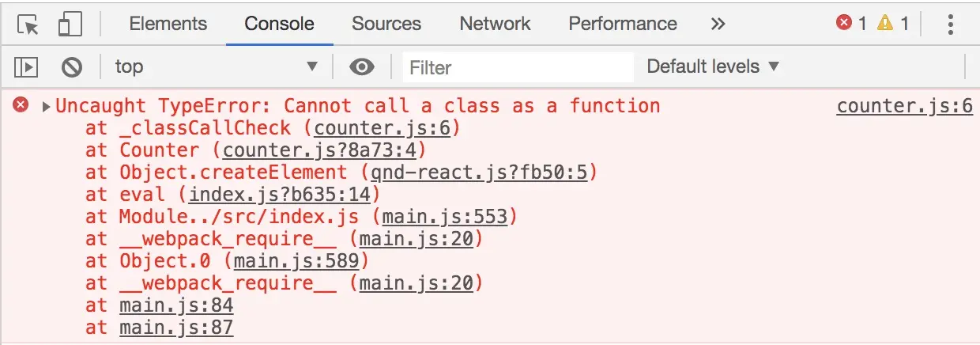Screen dimensions: 980x345
Task: Open the Performance tab
Action: [623, 24]
